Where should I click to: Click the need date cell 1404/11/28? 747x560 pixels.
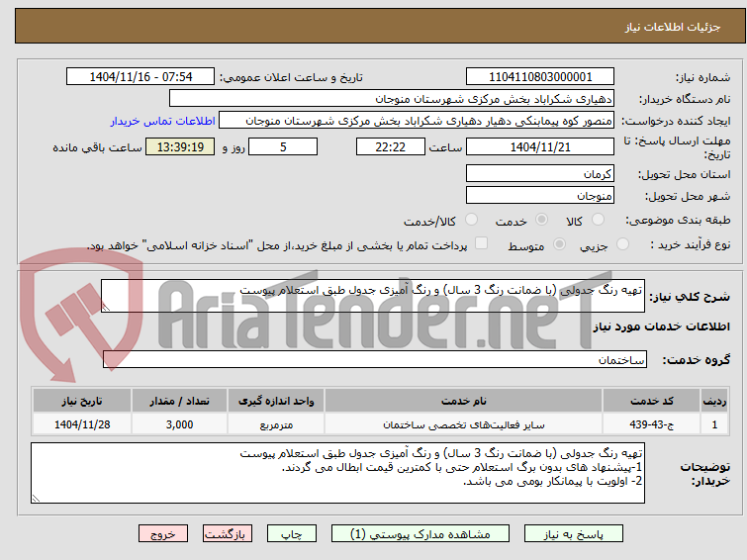[82, 424]
